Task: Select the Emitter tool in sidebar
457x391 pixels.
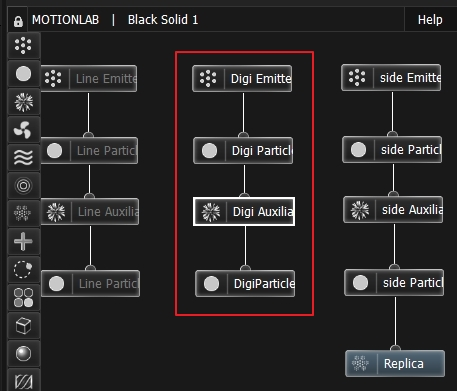Action: pos(23,45)
